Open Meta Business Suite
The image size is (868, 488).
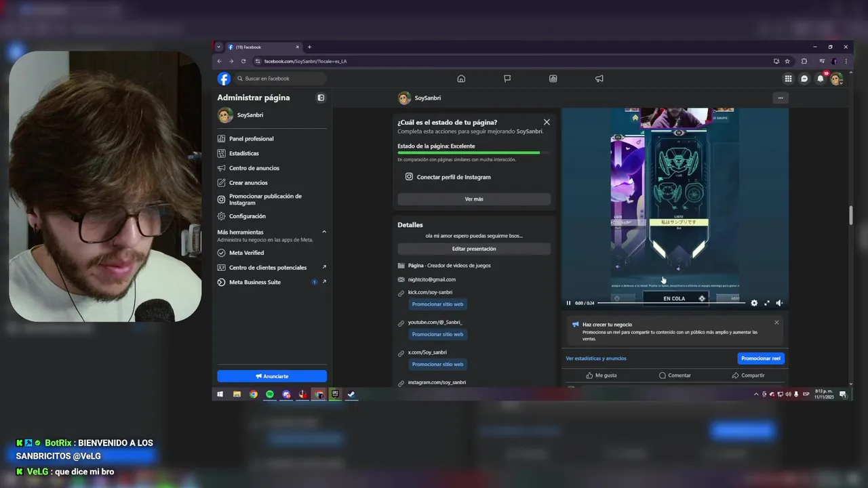[272, 282]
